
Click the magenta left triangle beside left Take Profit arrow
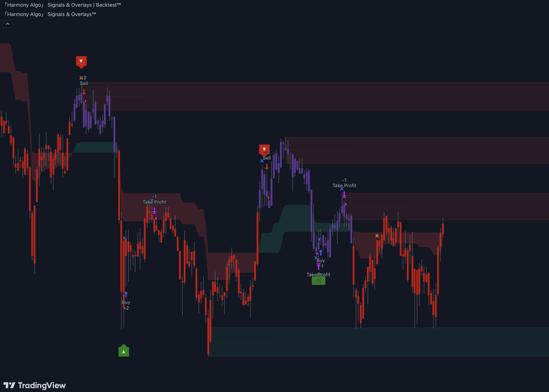tap(155, 219)
